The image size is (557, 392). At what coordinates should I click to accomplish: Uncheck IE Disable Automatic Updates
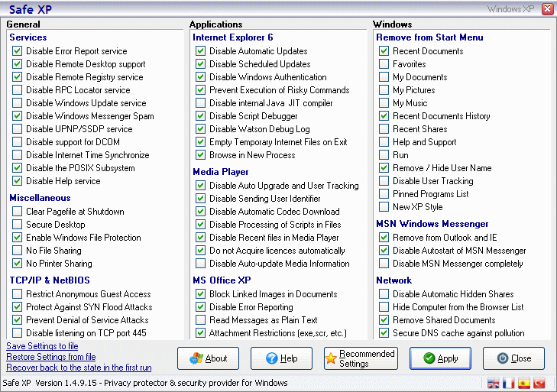[200, 51]
